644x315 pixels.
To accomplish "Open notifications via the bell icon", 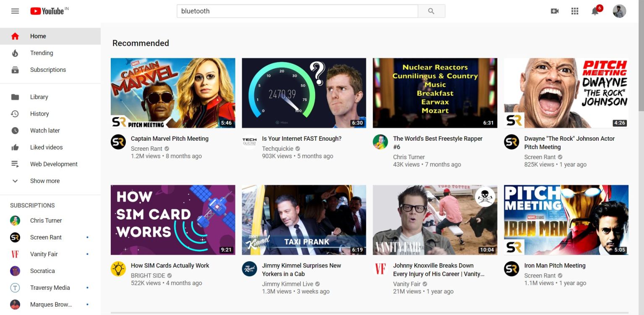I will pos(594,11).
